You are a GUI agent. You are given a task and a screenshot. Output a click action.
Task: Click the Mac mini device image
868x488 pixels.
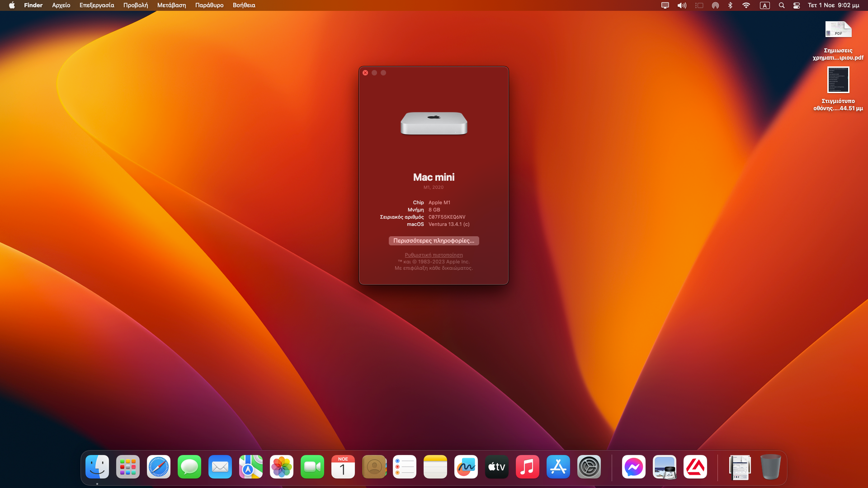[x=434, y=123]
